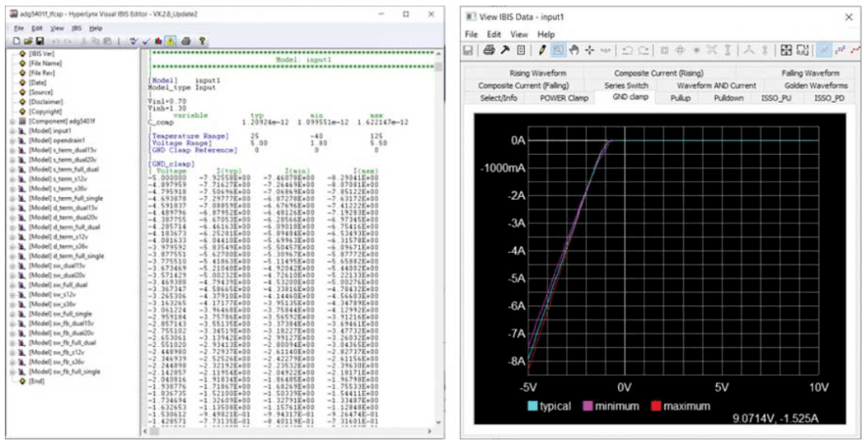This screenshot has width=868, height=445.
Task: Open the Falling Waveform tab
Action: pos(810,73)
